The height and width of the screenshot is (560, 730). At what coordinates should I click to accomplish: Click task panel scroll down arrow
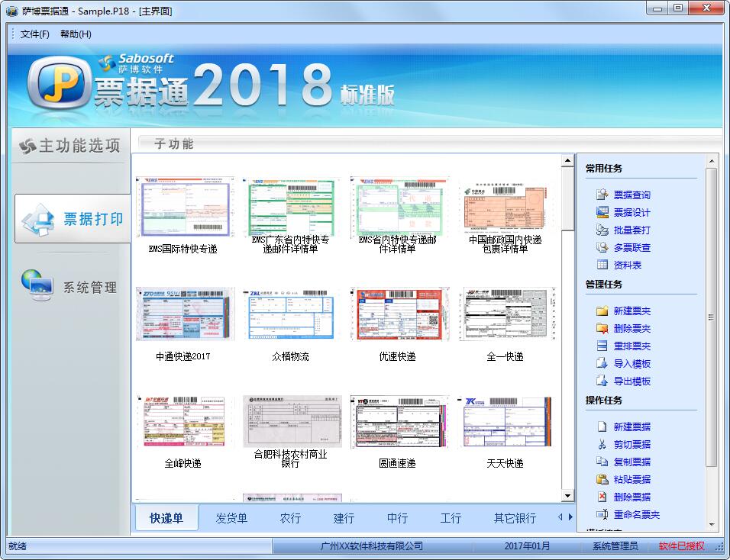coord(712,525)
